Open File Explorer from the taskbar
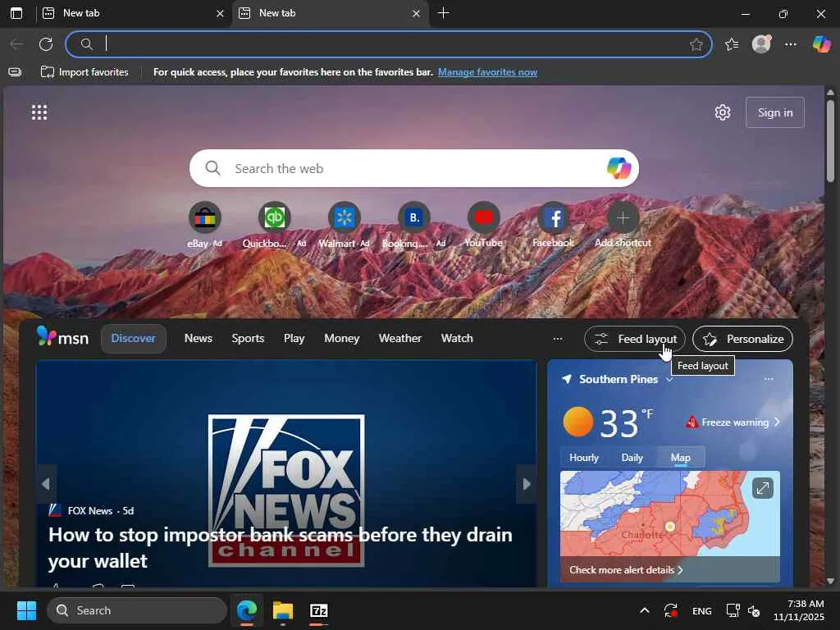Viewport: 840px width, 630px height. pyautogui.click(x=283, y=610)
